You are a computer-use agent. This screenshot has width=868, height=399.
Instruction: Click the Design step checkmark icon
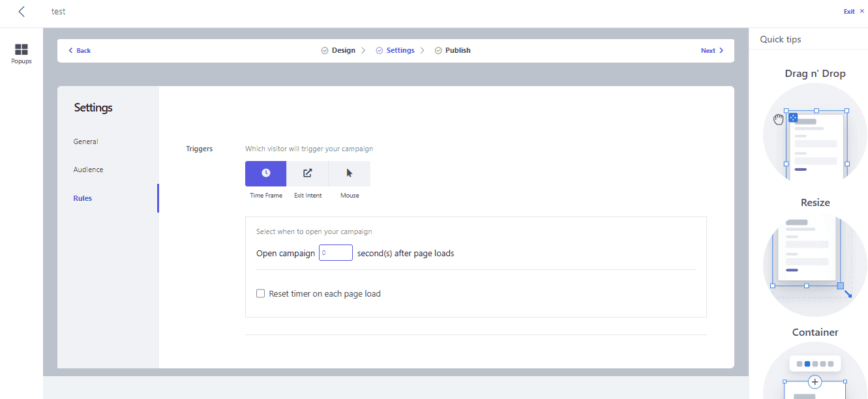click(x=325, y=51)
